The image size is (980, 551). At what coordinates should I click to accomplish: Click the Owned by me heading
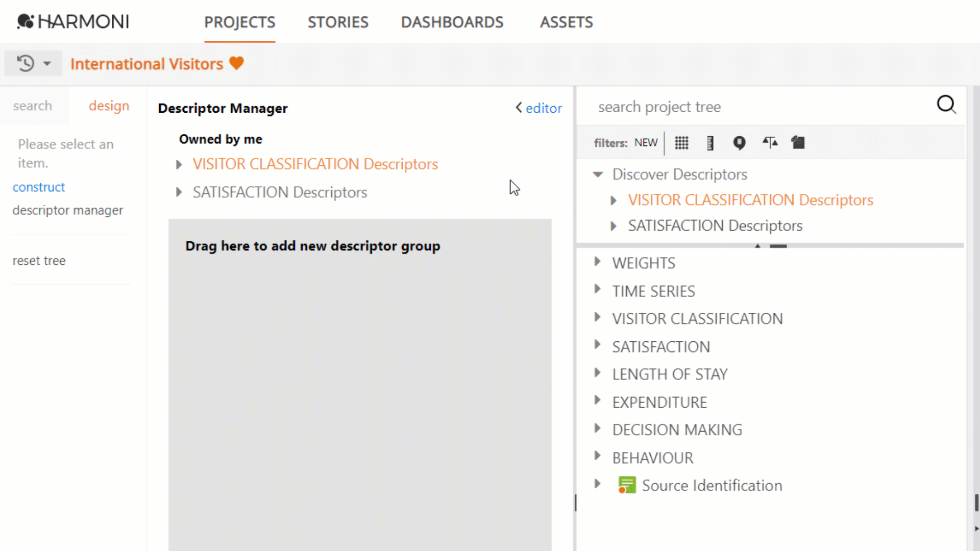tap(220, 139)
